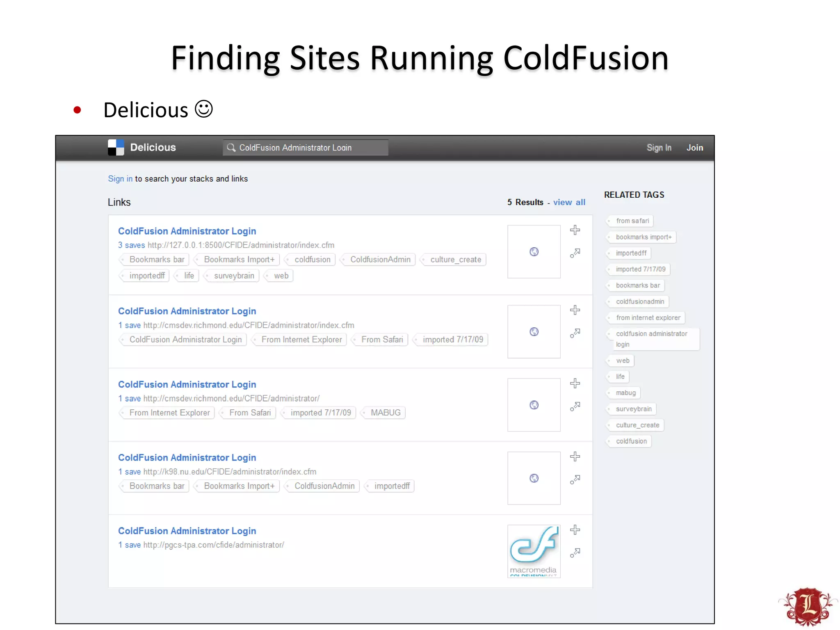The width and height of the screenshot is (840, 630).
Task: Click the share icon for the MABUG-tagged result
Action: click(575, 406)
